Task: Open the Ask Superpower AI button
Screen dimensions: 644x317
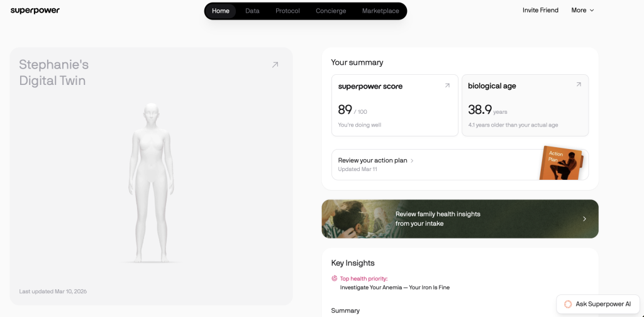Action: (597, 304)
